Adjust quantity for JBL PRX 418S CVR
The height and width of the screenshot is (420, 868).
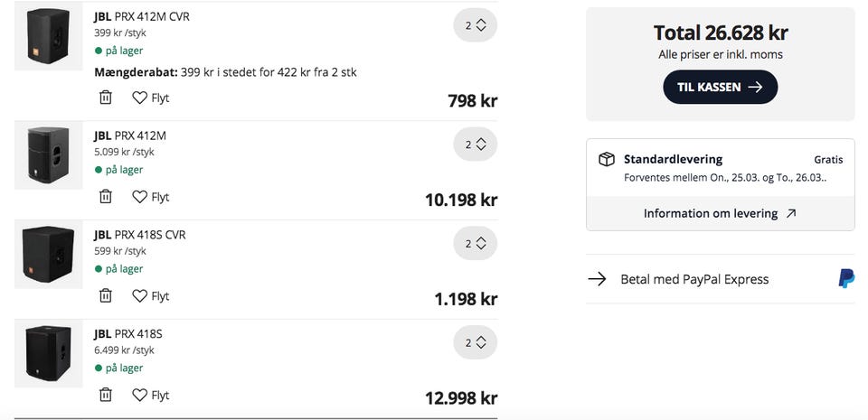tap(475, 244)
